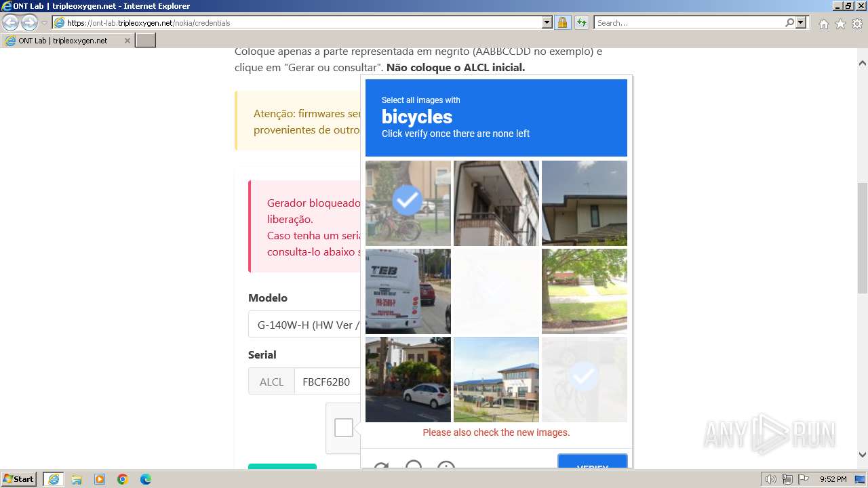Click the green Gerar ou consultar button
Viewport: 868px width, 488px height.
282,466
